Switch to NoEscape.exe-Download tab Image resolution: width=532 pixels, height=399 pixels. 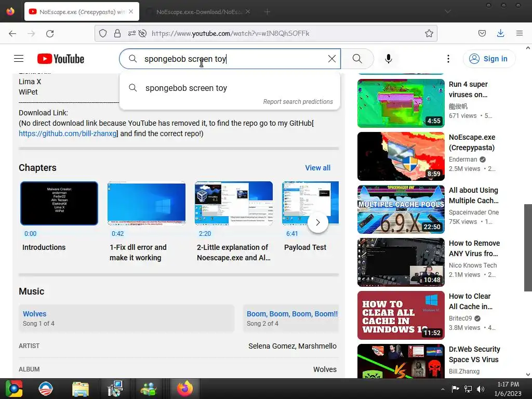[x=198, y=12]
